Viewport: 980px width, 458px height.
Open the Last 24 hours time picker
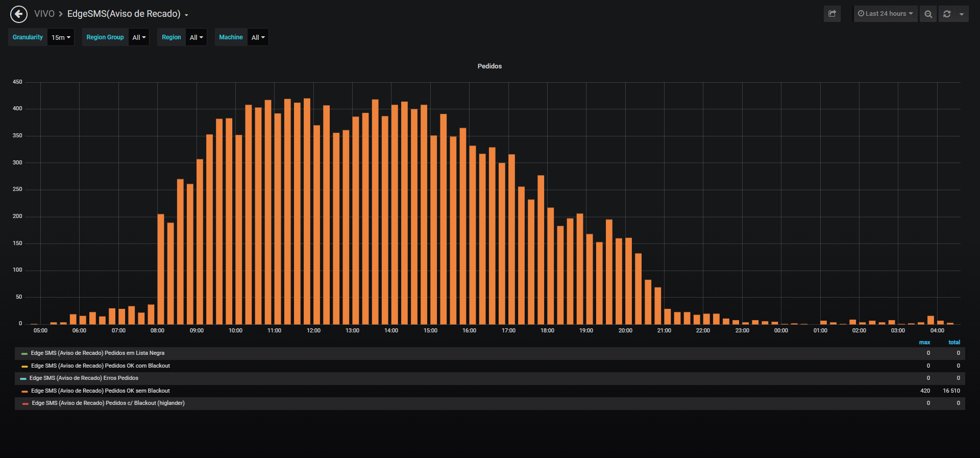pyautogui.click(x=886, y=14)
